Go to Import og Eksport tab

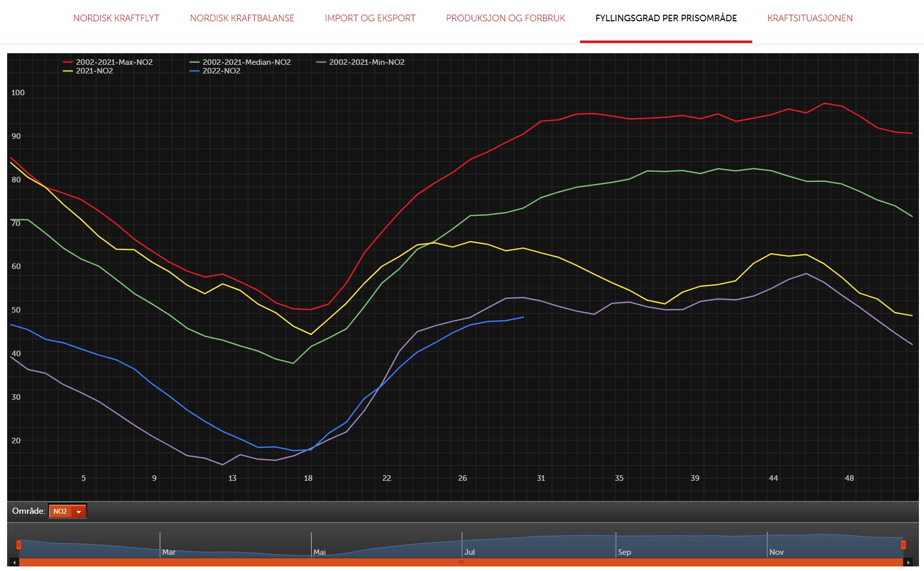click(370, 18)
